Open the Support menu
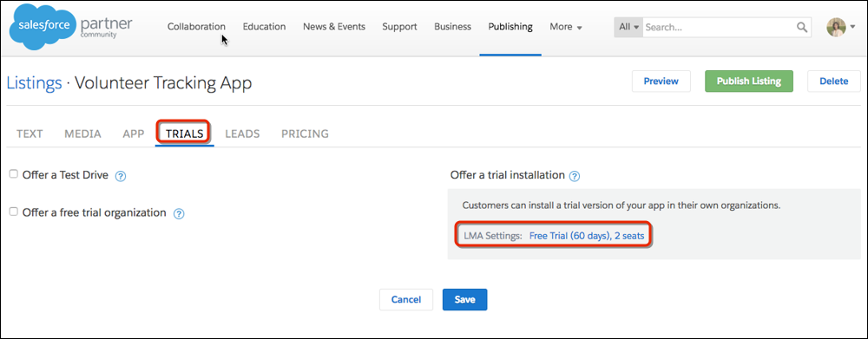This screenshot has height=339, width=868. pos(399,27)
